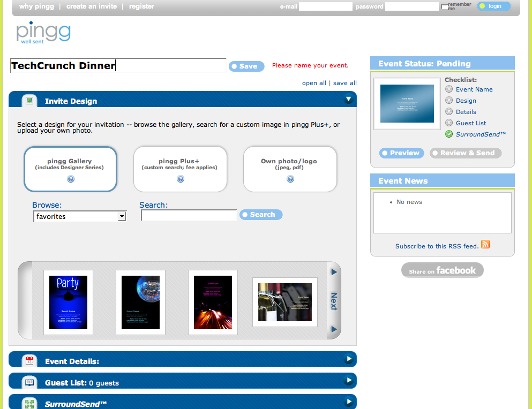
Task: Click the vertical Next gallery label
Action: (334, 301)
